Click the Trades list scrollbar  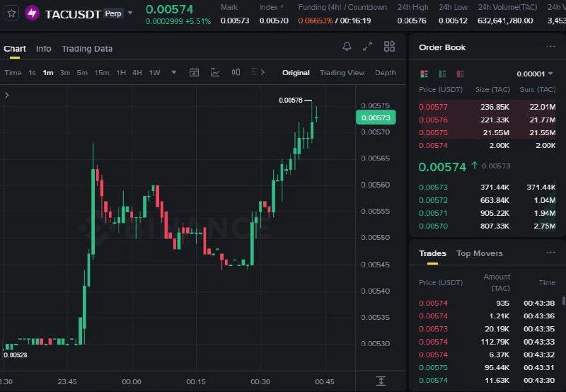563,301
